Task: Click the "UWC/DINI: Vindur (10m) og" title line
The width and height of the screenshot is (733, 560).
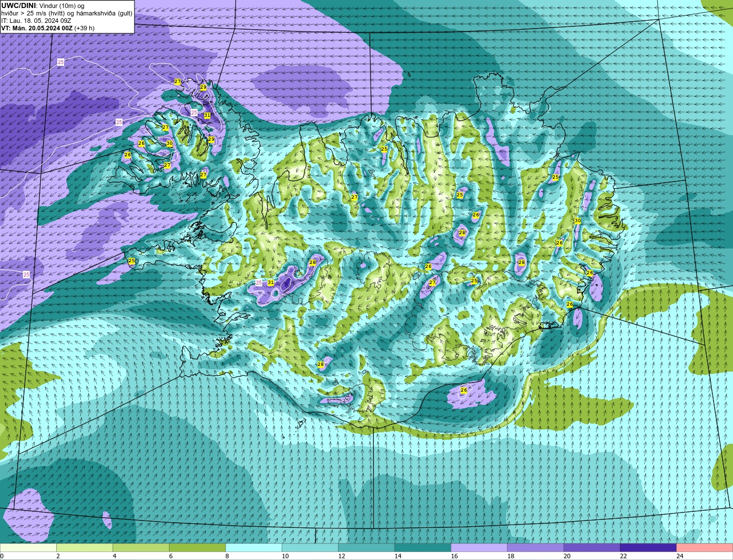Action: (43, 6)
